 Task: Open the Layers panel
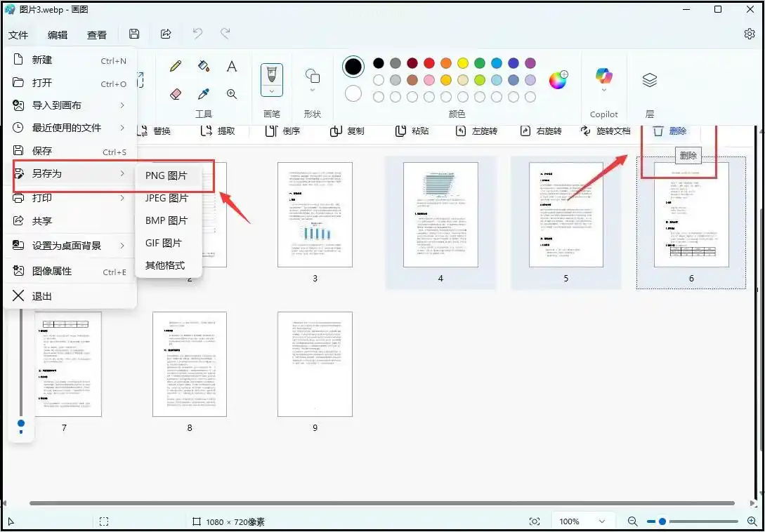point(650,81)
